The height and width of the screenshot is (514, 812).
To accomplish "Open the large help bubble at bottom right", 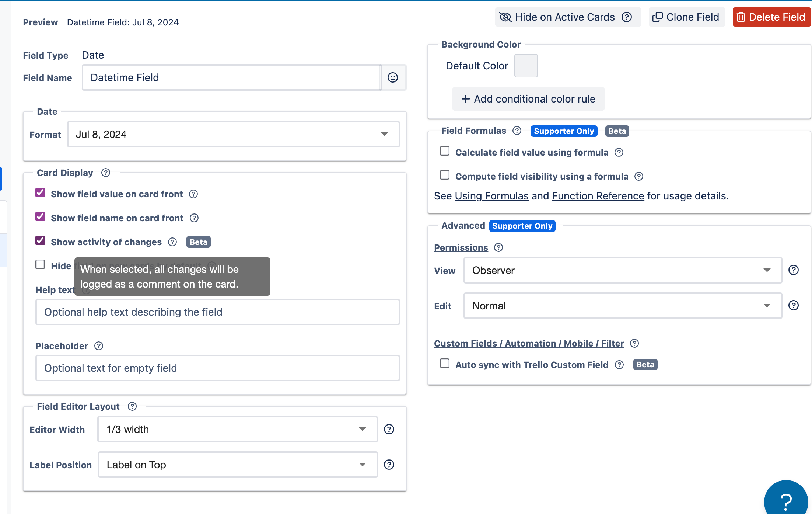I will tap(786, 500).
